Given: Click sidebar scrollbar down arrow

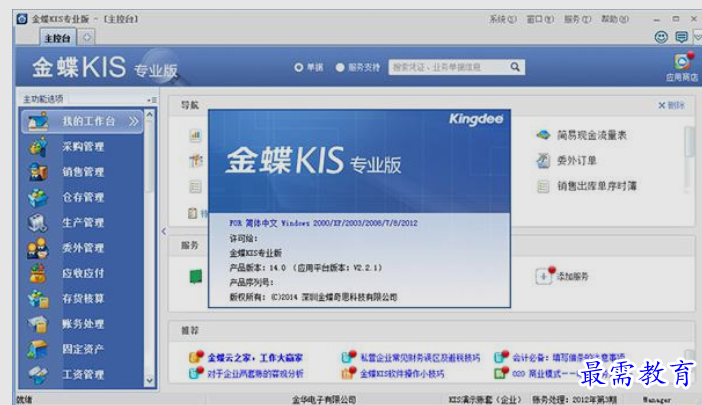Looking at the screenshot, I should point(150,381).
